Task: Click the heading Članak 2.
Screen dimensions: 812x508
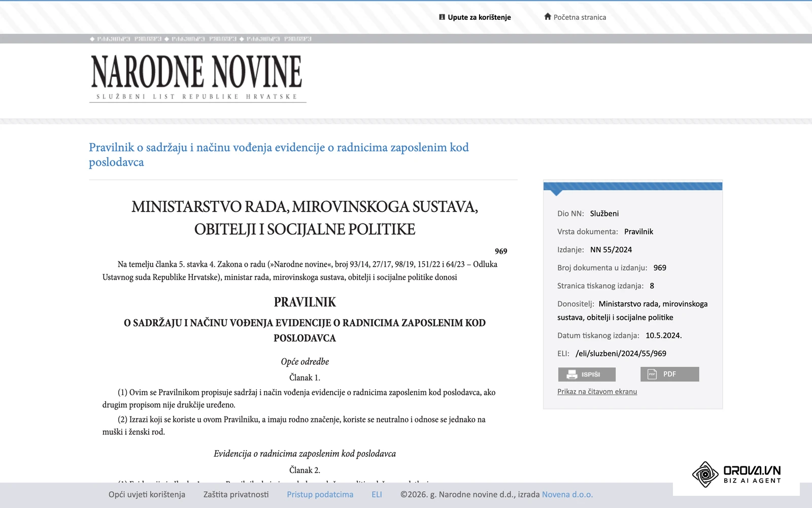Action: [x=304, y=470]
